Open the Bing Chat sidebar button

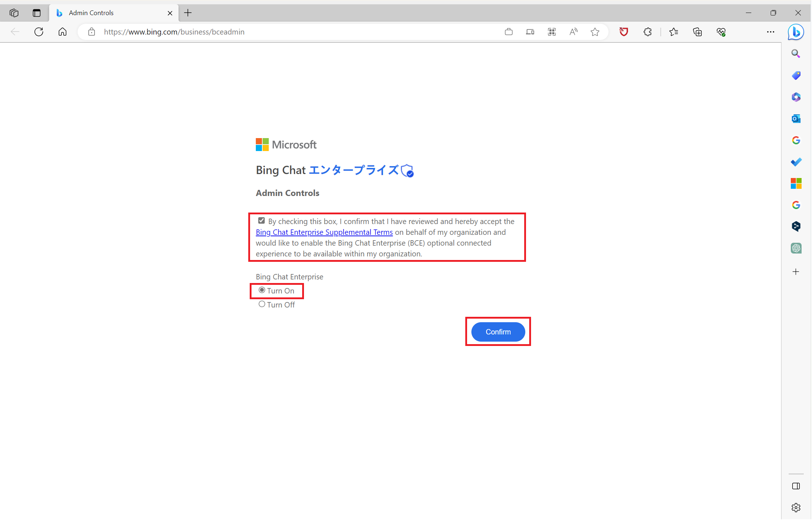pyautogui.click(x=796, y=32)
